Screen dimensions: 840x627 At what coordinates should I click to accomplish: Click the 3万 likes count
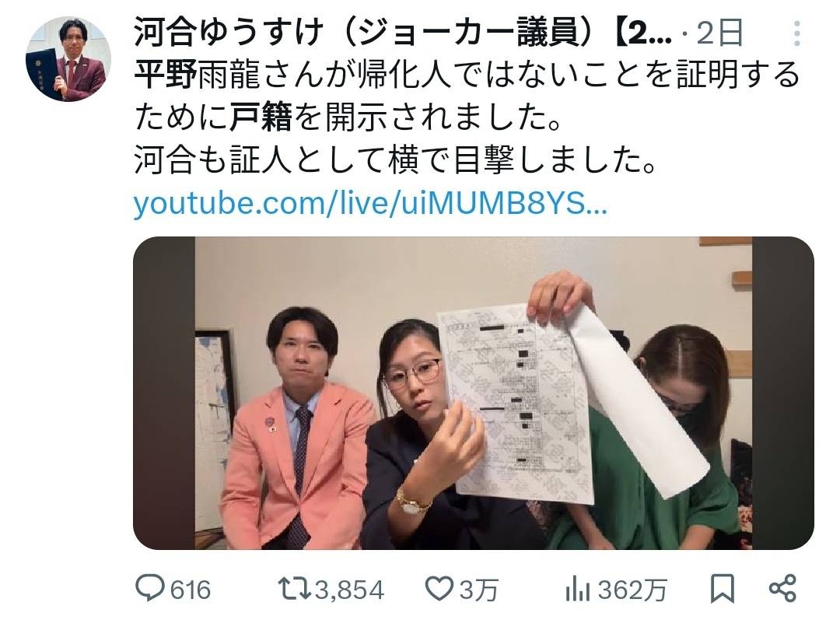pyautogui.click(x=478, y=590)
